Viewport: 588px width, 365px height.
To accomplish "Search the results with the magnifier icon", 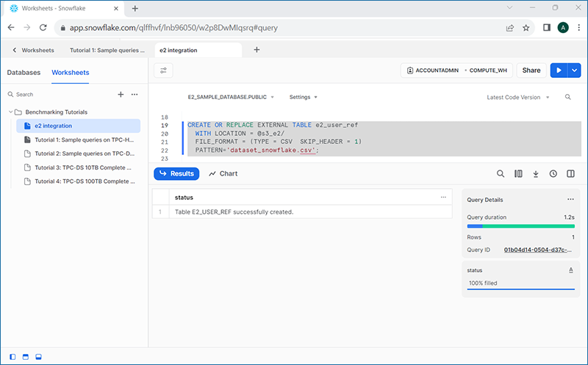I will (501, 173).
